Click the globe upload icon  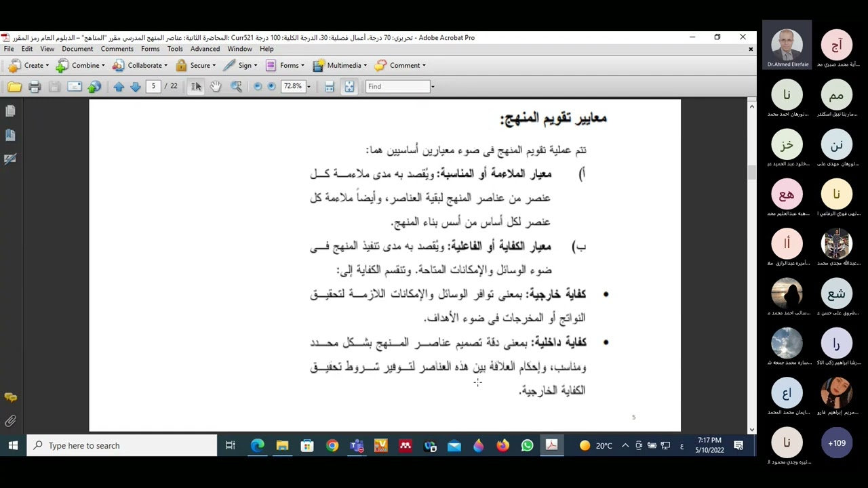click(x=94, y=87)
